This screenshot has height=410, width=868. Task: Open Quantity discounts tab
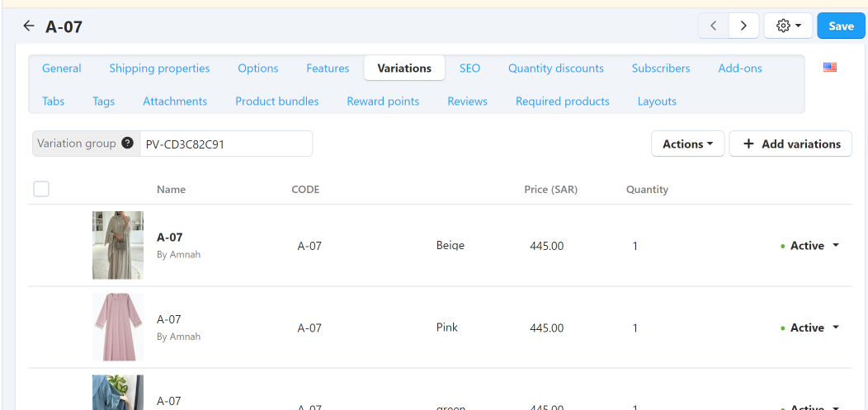point(556,68)
